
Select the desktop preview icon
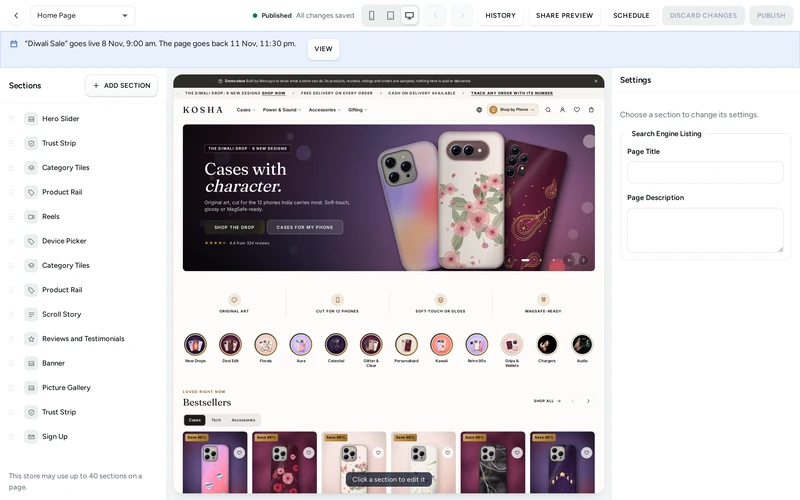[409, 15]
